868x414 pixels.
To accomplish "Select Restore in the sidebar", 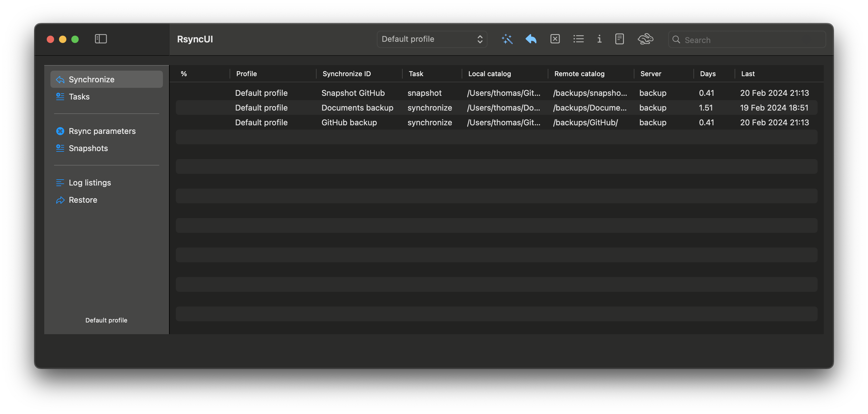I will pyautogui.click(x=83, y=200).
